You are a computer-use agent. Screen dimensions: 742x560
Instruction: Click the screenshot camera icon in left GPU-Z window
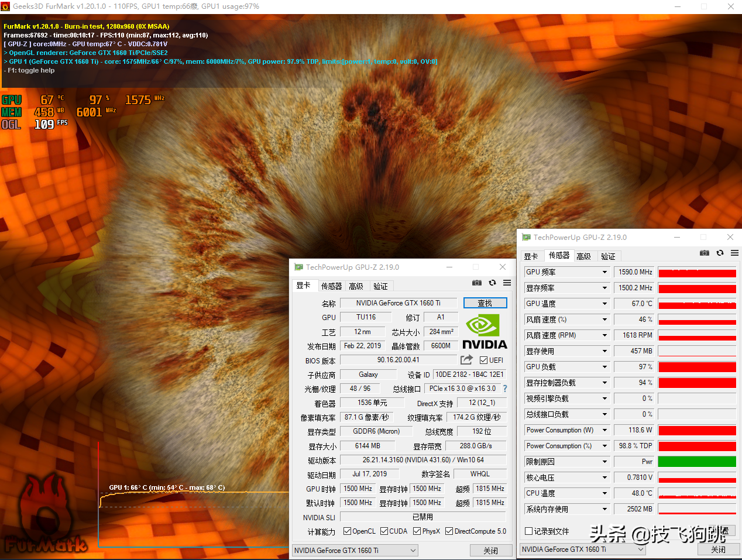477,283
